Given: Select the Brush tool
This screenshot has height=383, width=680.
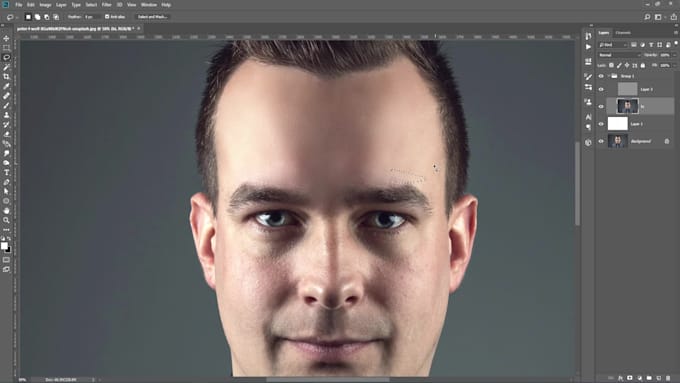Looking at the screenshot, I should point(6,105).
